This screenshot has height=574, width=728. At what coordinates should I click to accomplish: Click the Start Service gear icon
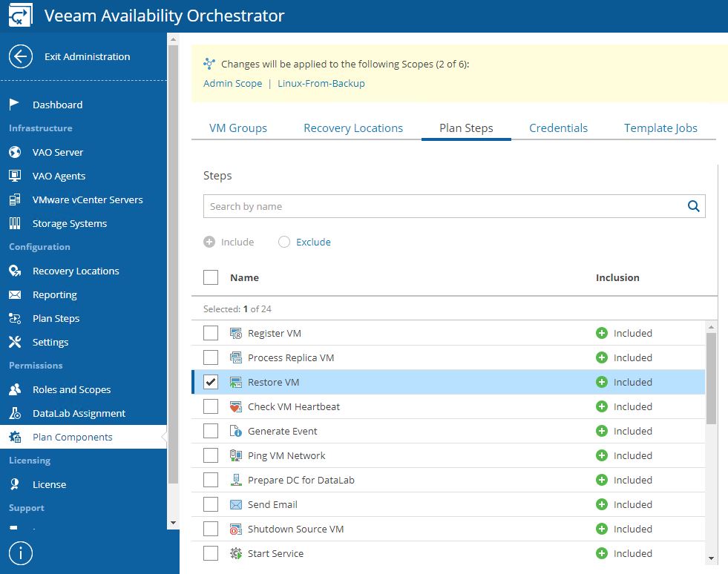click(x=236, y=553)
